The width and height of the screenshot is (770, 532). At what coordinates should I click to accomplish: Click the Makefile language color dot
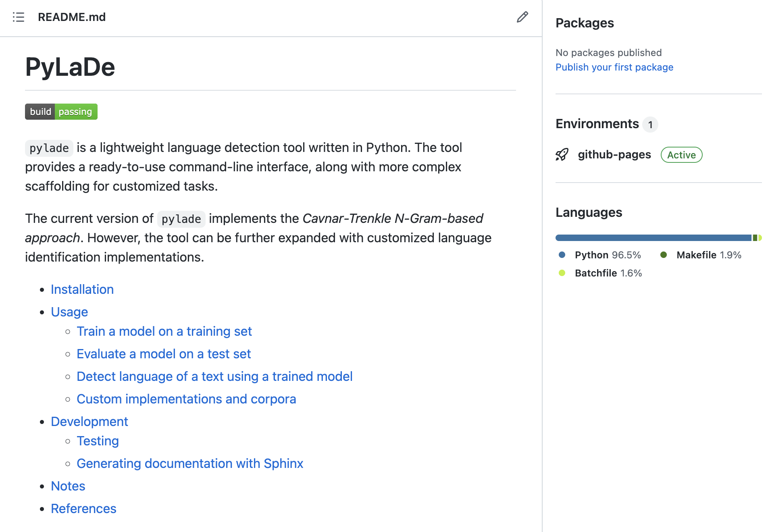click(x=664, y=255)
